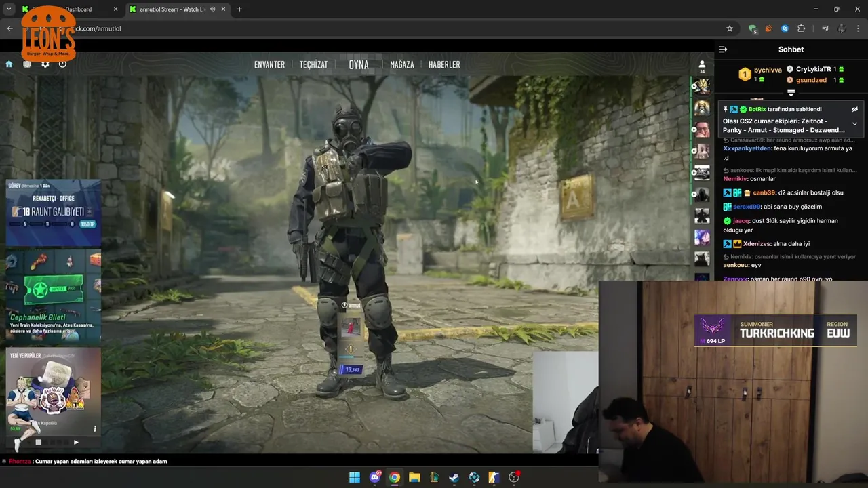The height and width of the screenshot is (488, 868).
Task: Open Discord from the taskbar
Action: coord(375,477)
